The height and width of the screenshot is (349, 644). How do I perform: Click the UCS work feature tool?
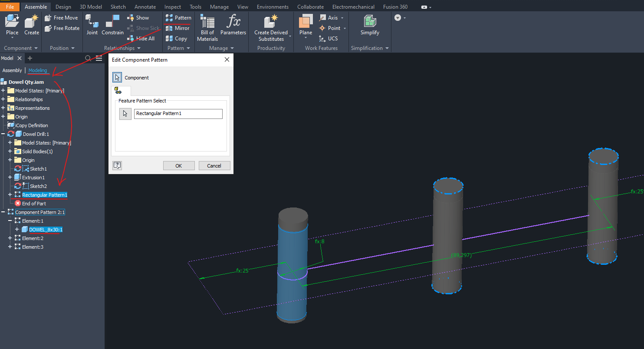(x=329, y=38)
